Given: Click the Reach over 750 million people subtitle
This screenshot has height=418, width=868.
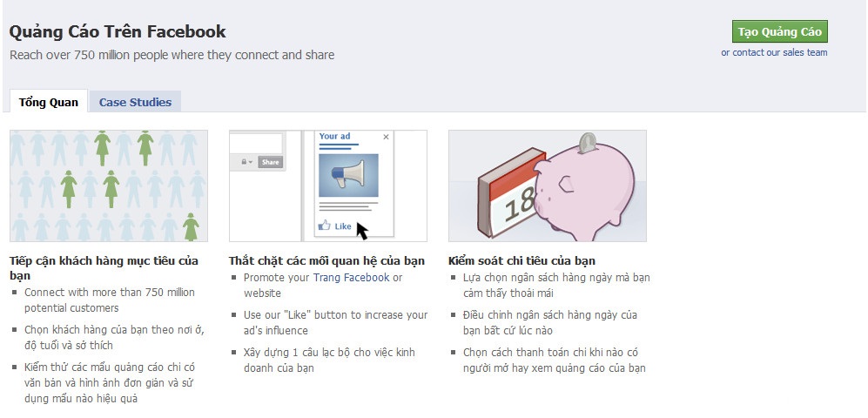Looking at the screenshot, I should (172, 55).
